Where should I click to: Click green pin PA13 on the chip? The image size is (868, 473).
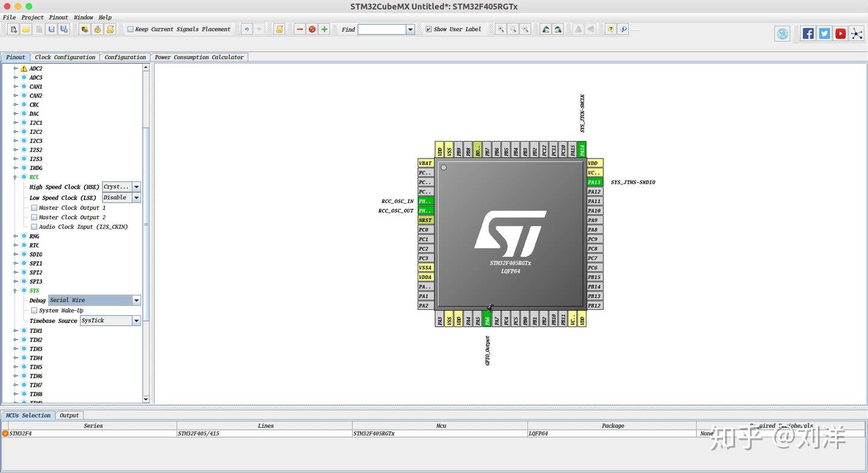(595, 182)
